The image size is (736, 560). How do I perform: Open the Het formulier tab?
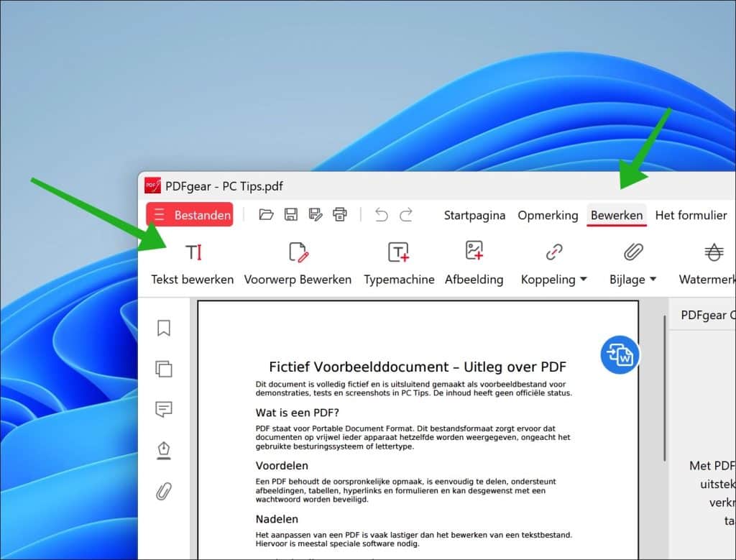point(691,215)
